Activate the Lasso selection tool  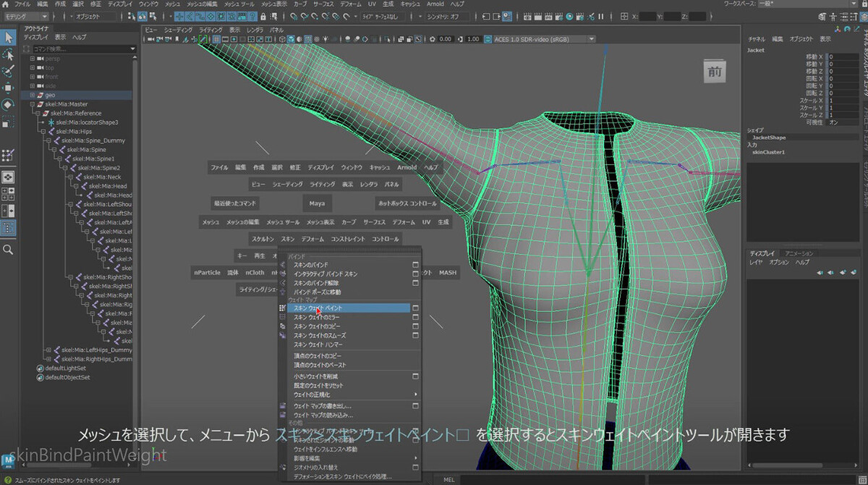tap(8, 54)
